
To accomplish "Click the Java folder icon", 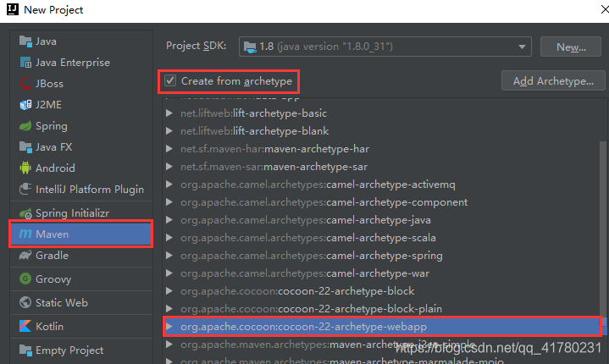I will 25,41.
